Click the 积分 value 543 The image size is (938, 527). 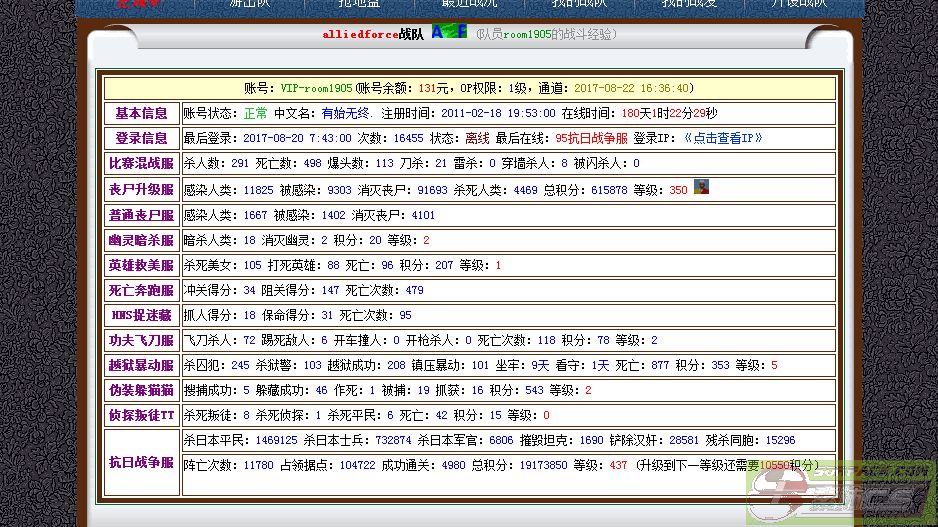pyautogui.click(x=534, y=391)
